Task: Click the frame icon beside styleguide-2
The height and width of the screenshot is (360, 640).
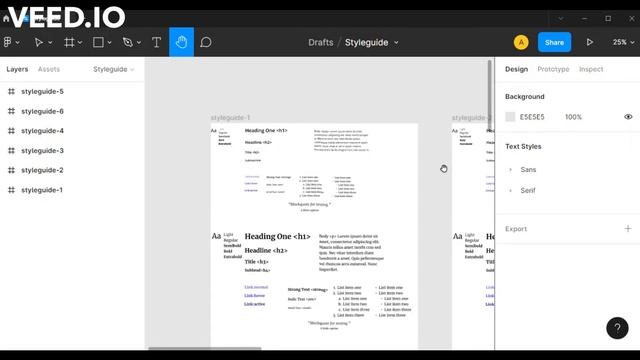Action: [x=11, y=170]
